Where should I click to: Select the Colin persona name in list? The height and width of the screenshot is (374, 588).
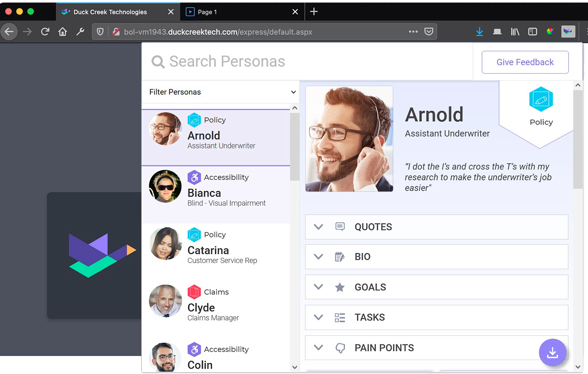pos(200,365)
